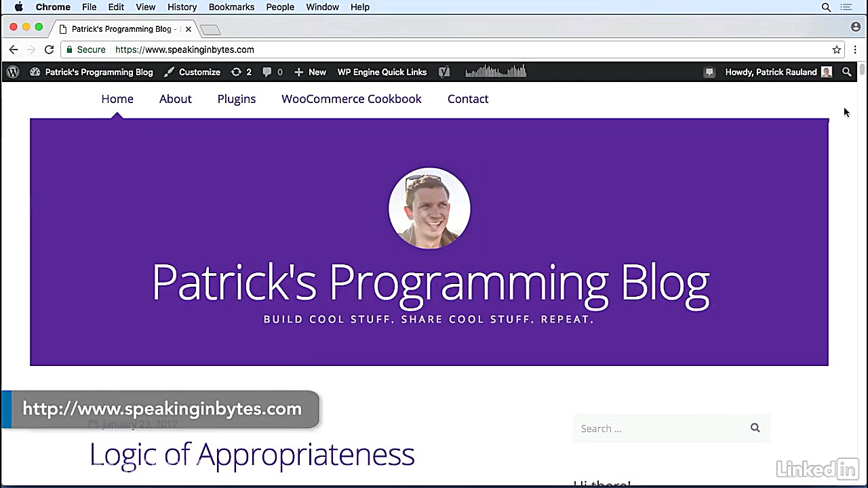
Task: Open Chrome's three-dot menu
Action: click(x=855, y=49)
